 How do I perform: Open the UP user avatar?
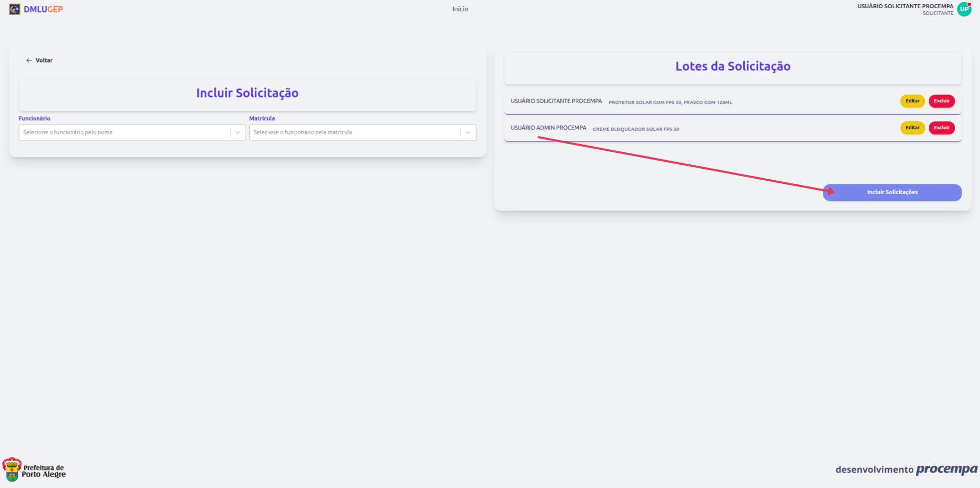tap(964, 9)
